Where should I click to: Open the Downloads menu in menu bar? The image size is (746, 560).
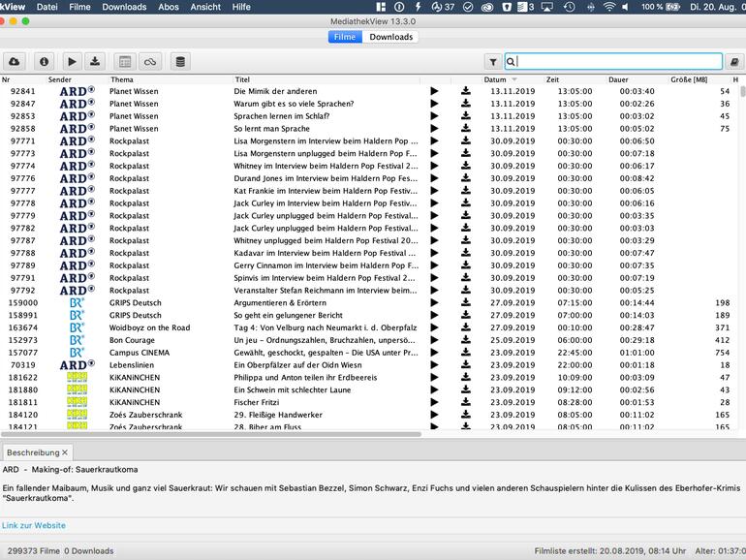pyautogui.click(x=124, y=7)
